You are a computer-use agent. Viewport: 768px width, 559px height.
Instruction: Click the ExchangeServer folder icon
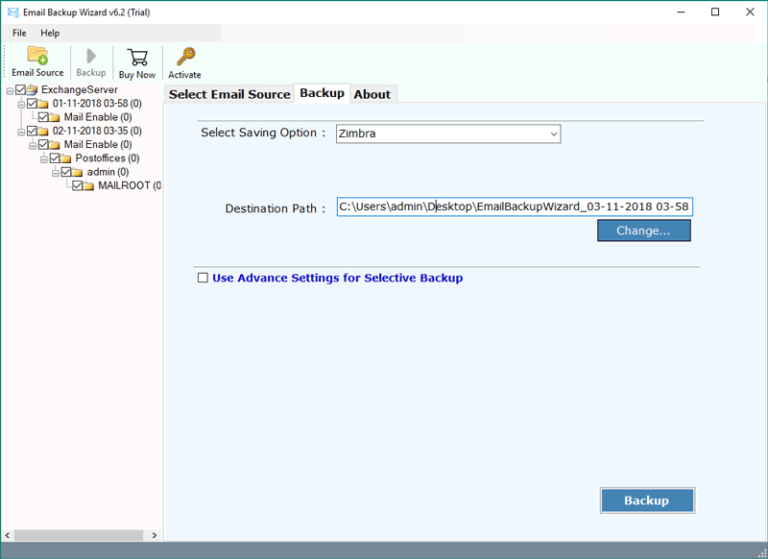point(32,90)
